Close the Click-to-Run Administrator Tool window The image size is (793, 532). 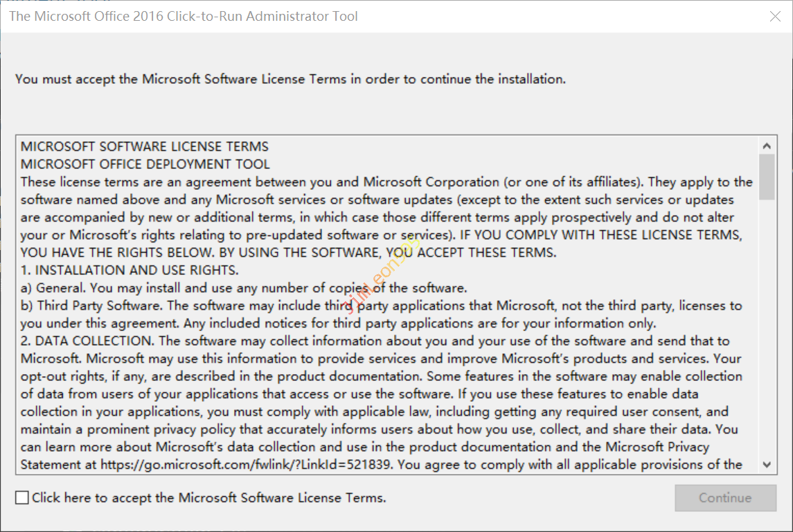pos(775,17)
